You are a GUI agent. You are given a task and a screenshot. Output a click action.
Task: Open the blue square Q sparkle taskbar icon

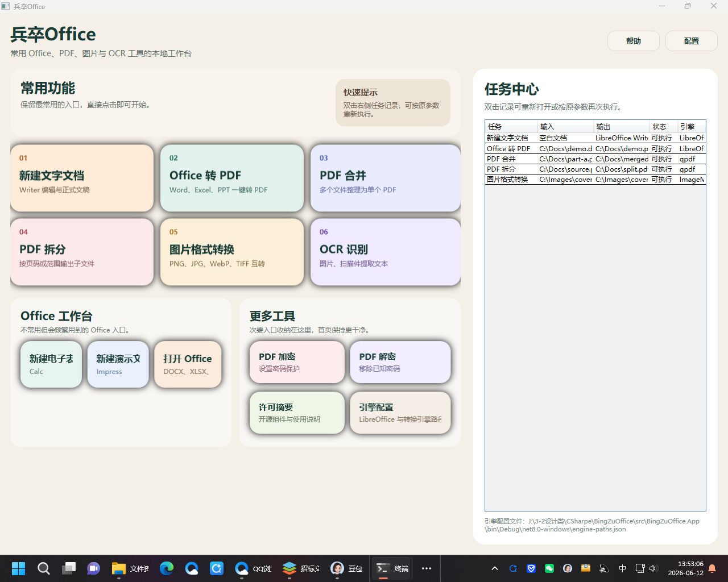(217, 568)
